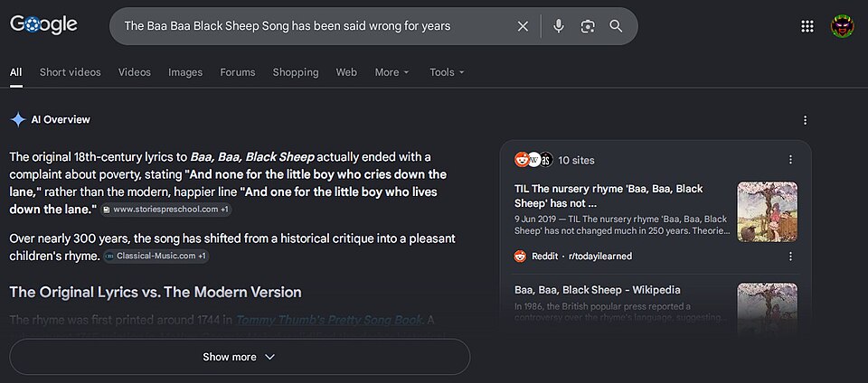Image resolution: width=868 pixels, height=383 pixels.
Task: Open Google Lens image search icon
Action: pyautogui.click(x=588, y=26)
